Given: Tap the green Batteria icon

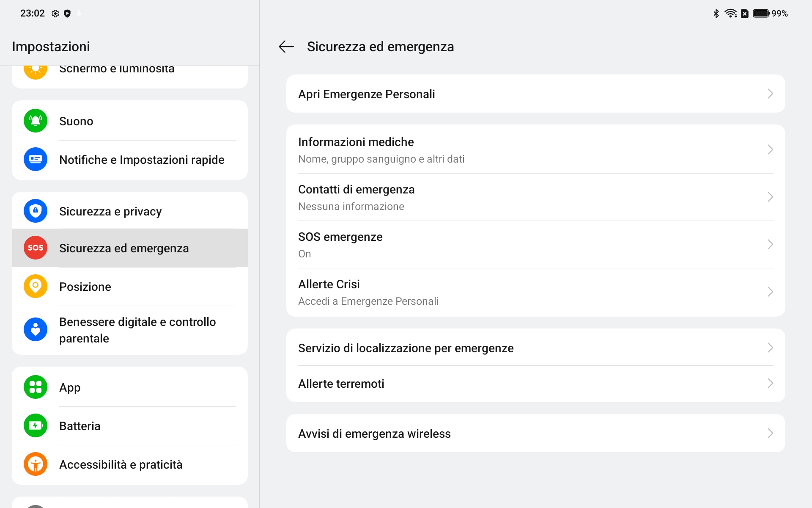Looking at the screenshot, I should tap(36, 425).
